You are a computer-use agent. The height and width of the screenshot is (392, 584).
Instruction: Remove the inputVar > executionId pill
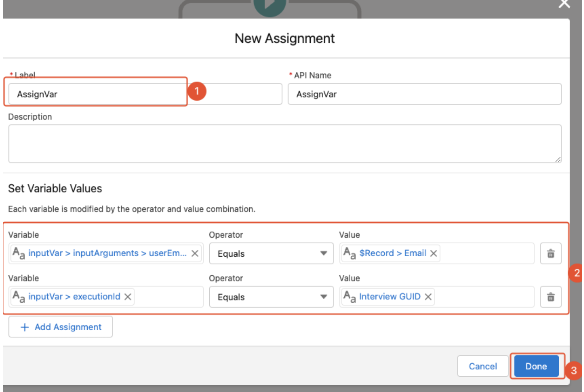(x=128, y=297)
